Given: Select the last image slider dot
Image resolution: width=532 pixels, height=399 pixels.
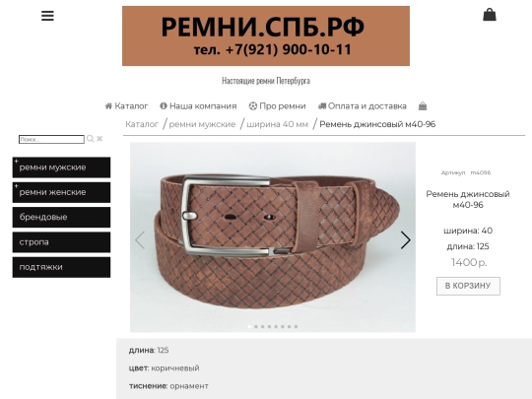Looking at the screenshot, I should (296, 326).
